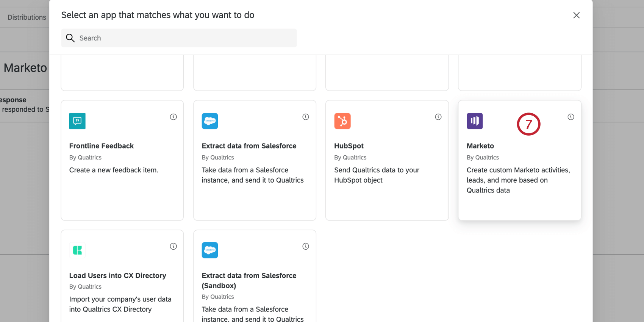Close the app selection dialog
The image size is (644, 322).
(576, 15)
